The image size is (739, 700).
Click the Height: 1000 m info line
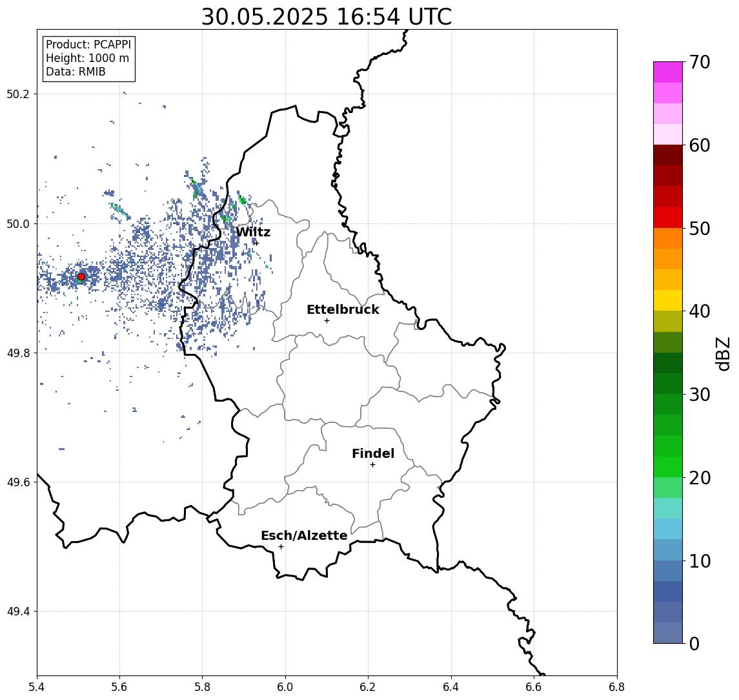[87, 58]
